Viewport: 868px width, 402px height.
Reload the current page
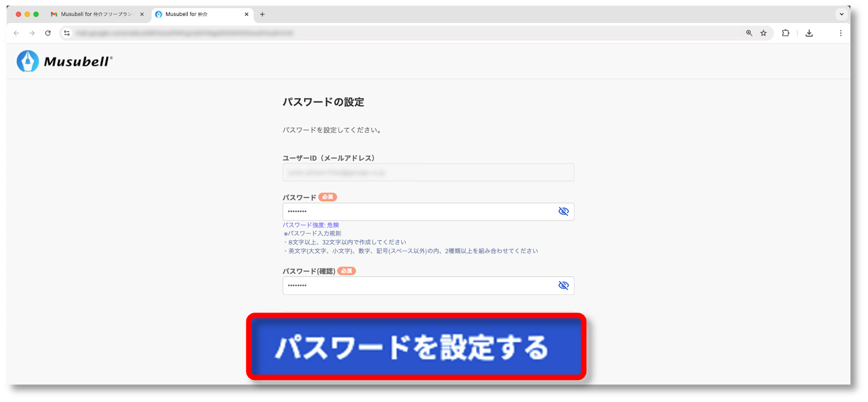(x=48, y=33)
